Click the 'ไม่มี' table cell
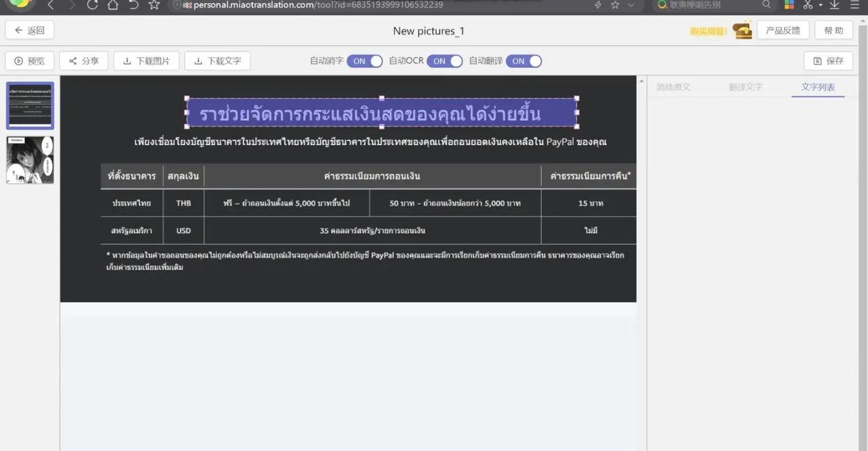Viewport: 868px width, 451px height. click(590, 231)
